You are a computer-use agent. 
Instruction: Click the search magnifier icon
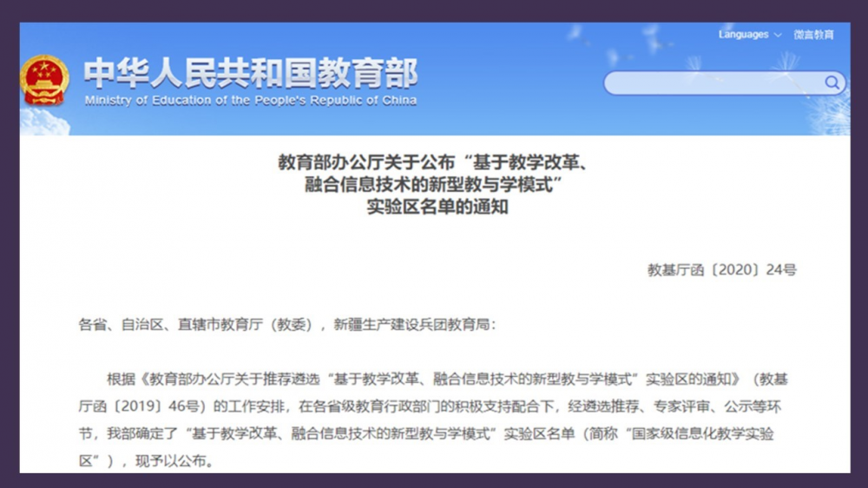coord(832,83)
